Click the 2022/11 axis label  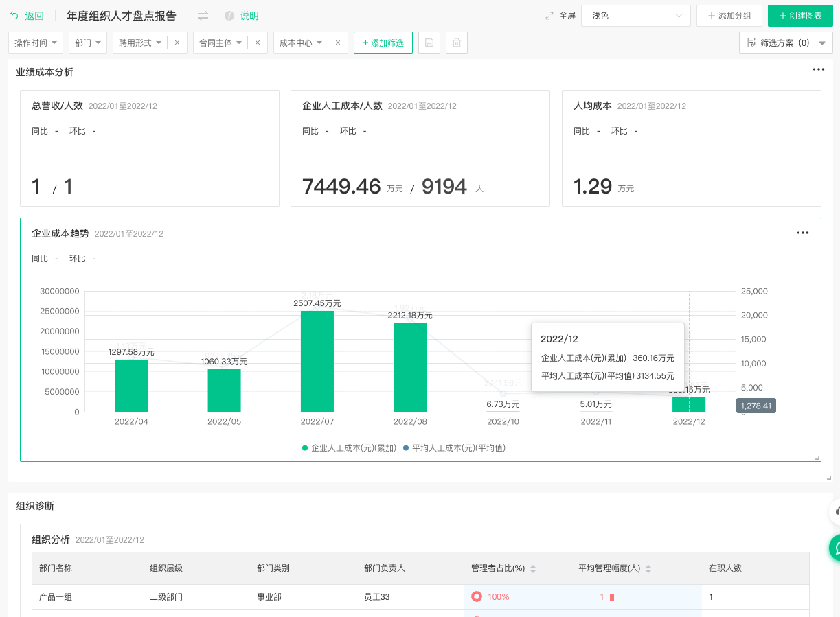595,421
